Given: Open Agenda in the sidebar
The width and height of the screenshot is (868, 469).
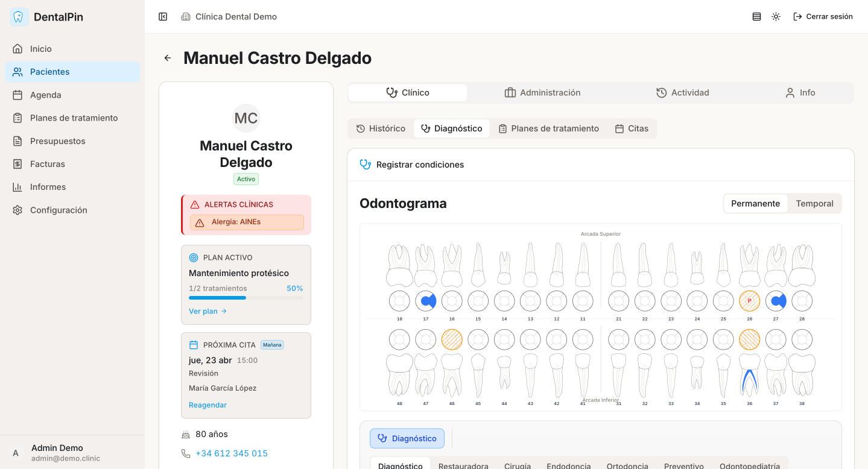Looking at the screenshot, I should coord(46,95).
